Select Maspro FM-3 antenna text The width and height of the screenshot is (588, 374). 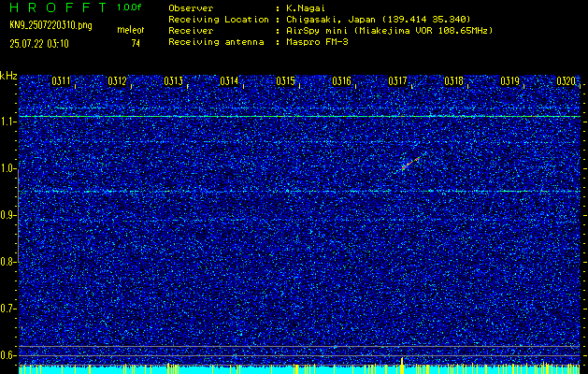coord(317,42)
